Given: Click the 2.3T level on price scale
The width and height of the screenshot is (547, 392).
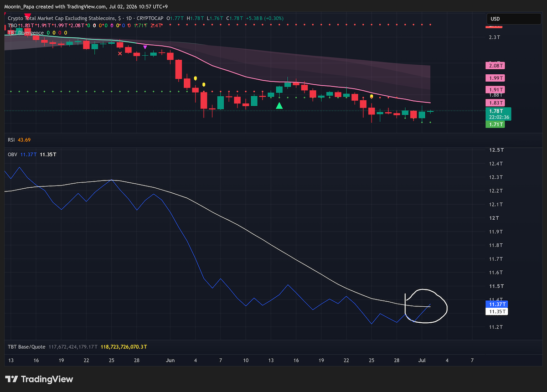Looking at the screenshot, I should point(495,37).
